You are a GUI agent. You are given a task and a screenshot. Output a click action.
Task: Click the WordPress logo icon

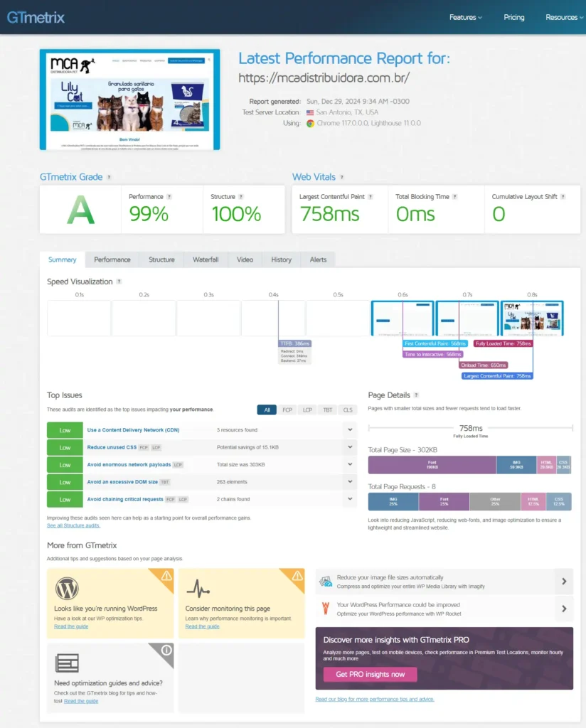[67, 588]
